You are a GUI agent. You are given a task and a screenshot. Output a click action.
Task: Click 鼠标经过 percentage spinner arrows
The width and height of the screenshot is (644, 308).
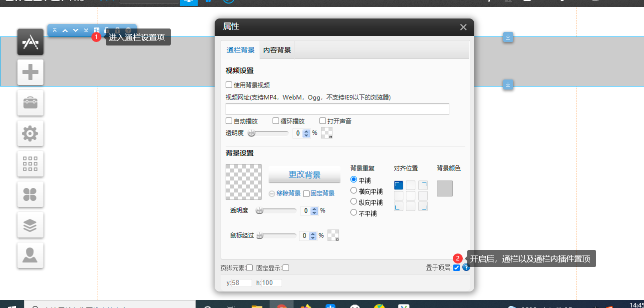pos(313,235)
